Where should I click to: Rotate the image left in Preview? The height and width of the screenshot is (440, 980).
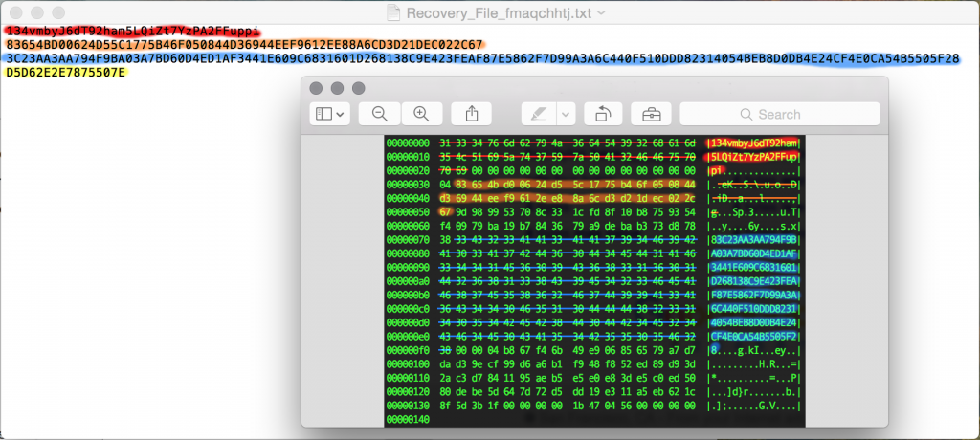click(604, 114)
